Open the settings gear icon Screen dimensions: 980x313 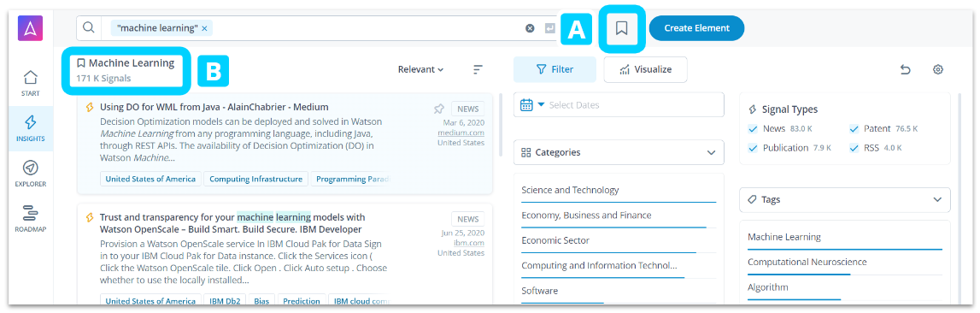(x=937, y=69)
